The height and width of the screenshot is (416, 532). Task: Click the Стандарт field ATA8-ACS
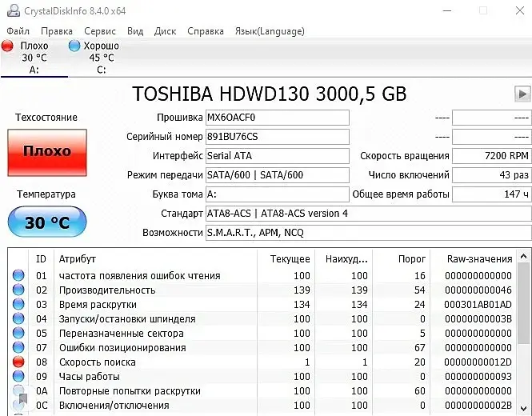(369, 214)
